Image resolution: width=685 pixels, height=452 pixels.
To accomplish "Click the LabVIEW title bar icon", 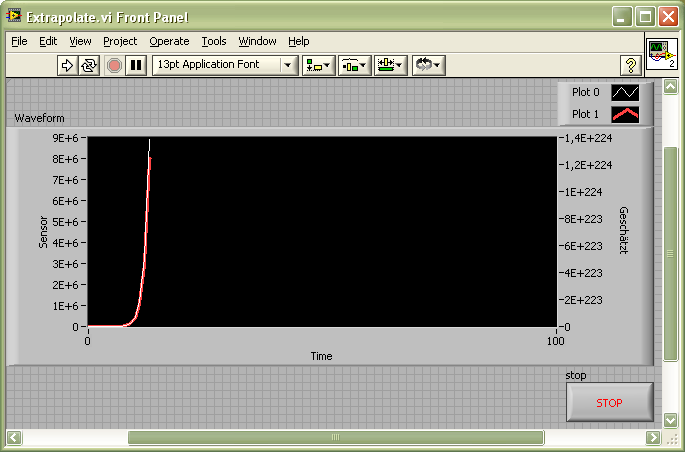I will [x=14, y=16].
